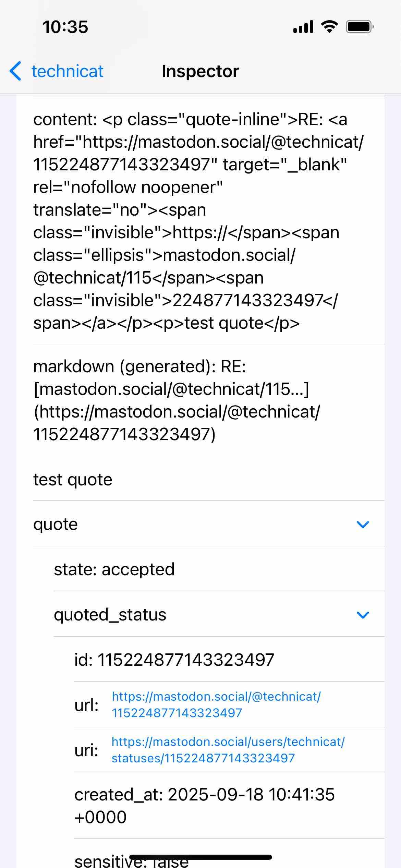This screenshot has width=401, height=868.
Task: Collapse the quote section chevron
Action: click(363, 524)
